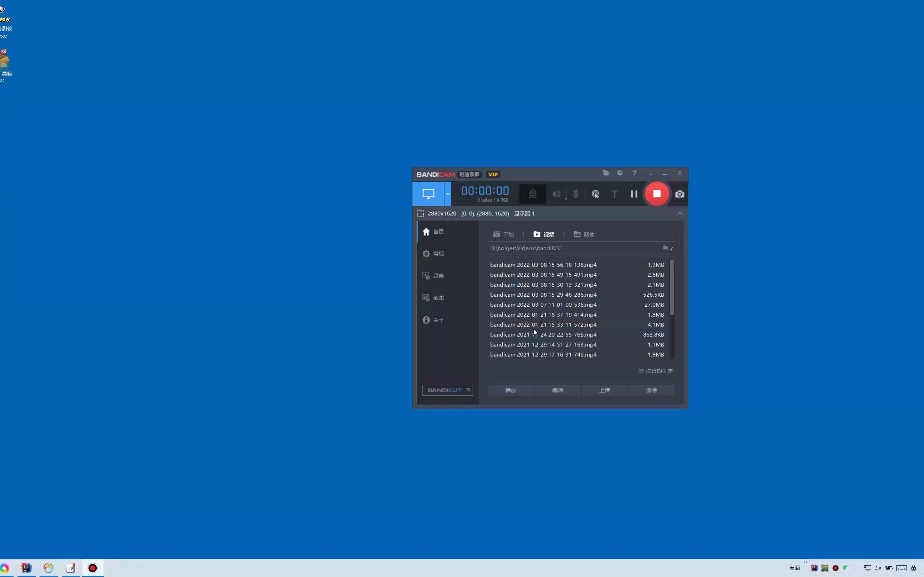Switch to the 图像 tab

[x=584, y=234]
